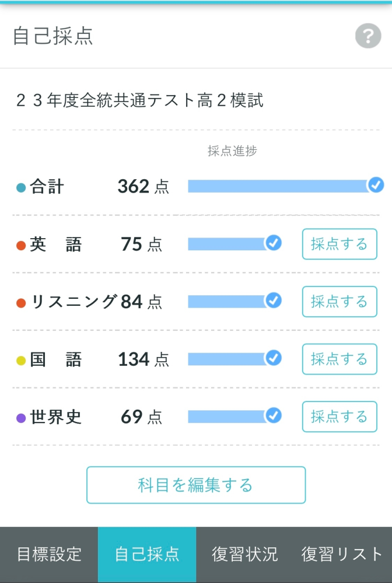This screenshot has width=392, height=583.
Task: Tap 採点する button for 国語
Action: (339, 359)
